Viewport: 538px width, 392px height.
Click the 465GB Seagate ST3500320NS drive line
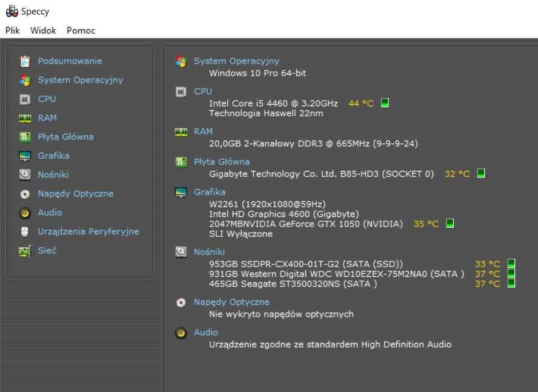(293, 284)
